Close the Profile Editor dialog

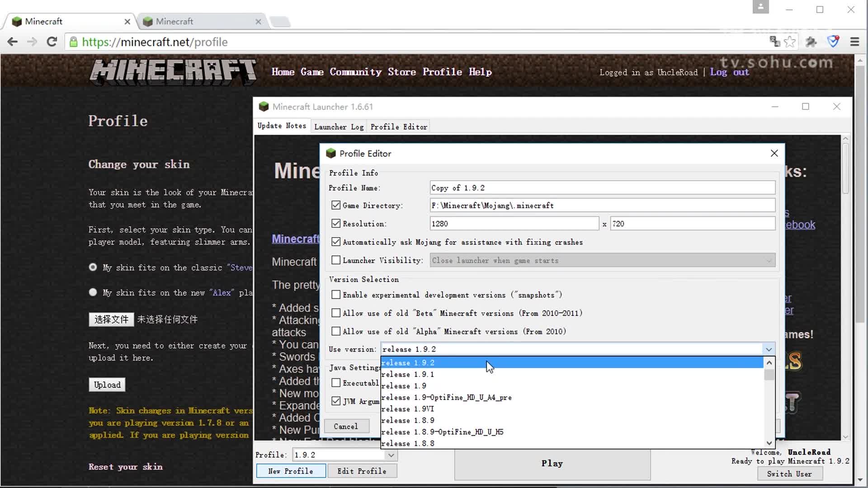(x=774, y=153)
